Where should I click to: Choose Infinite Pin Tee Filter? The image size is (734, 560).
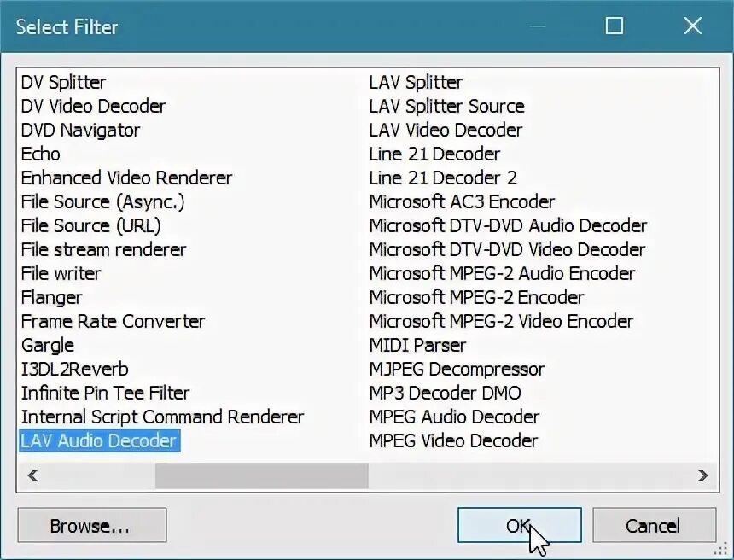(x=106, y=393)
